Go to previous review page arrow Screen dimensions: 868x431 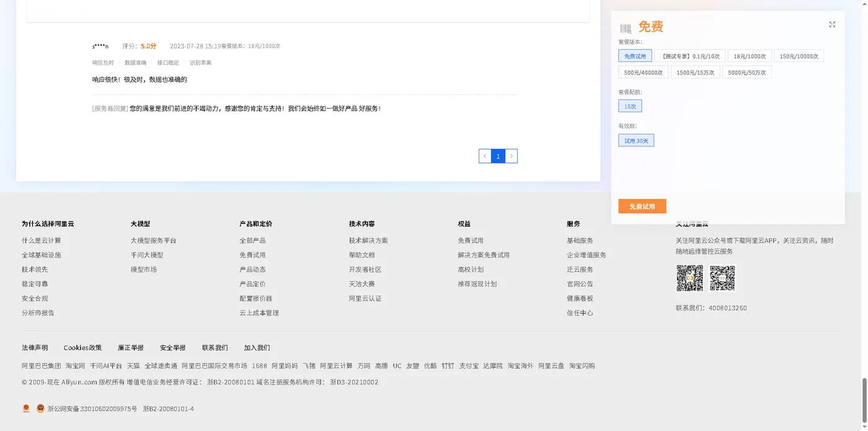pos(485,156)
